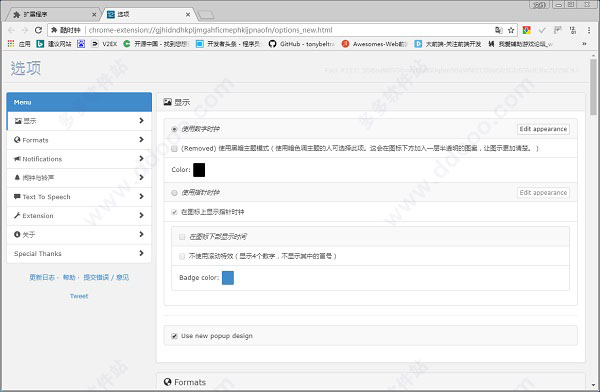
Task: Click the extension icon left of the Chrome menu
Action: (x=573, y=30)
